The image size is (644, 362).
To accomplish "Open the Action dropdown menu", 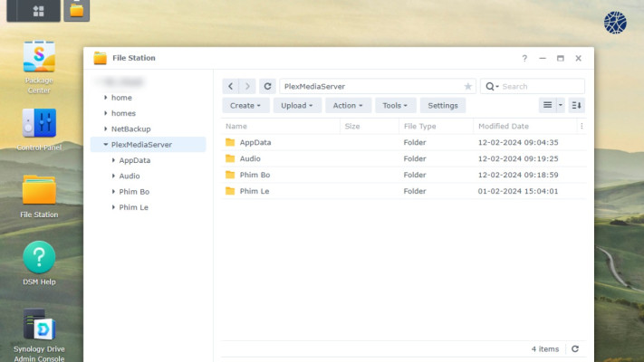I will tap(348, 106).
